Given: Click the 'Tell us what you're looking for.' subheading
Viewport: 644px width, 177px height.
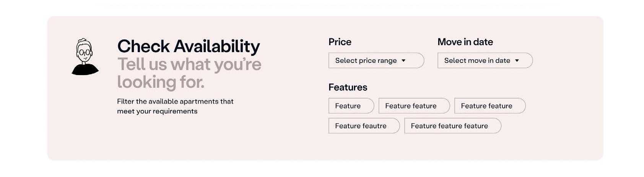Looking at the screenshot, I should [189, 64].
